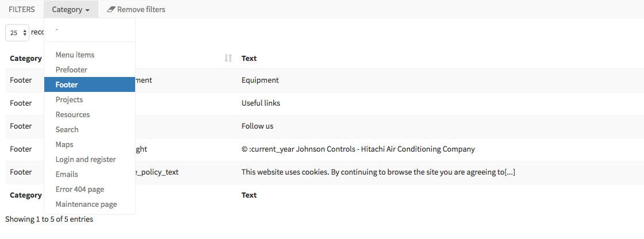The width and height of the screenshot is (644, 239).
Task: Filter by Emails category
Action: point(67,174)
